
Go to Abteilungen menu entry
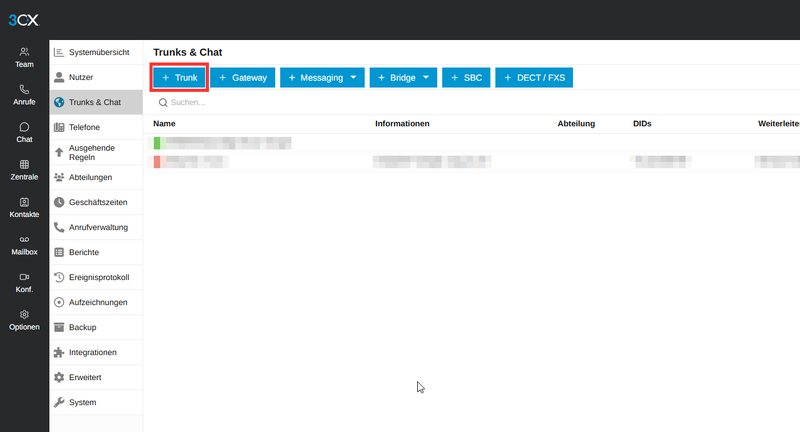(96, 177)
